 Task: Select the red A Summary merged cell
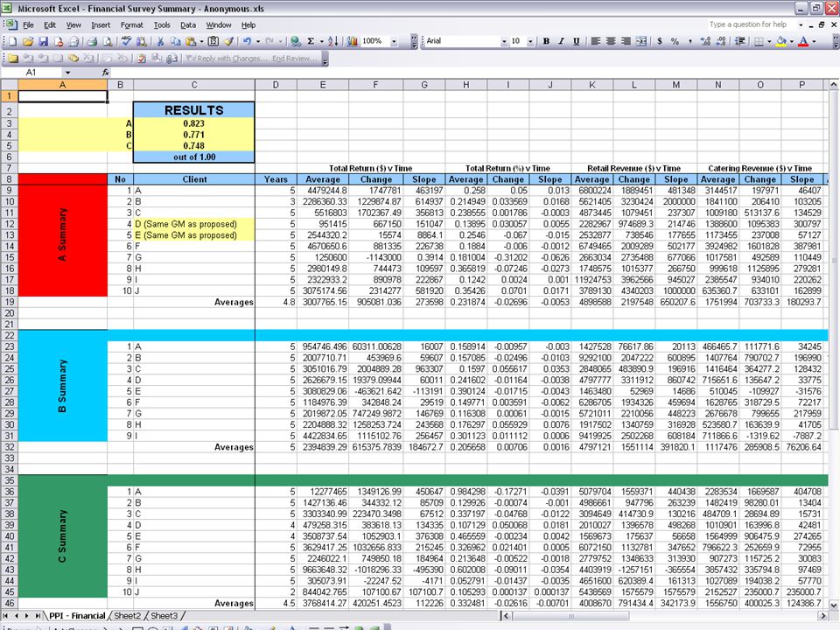click(63, 234)
